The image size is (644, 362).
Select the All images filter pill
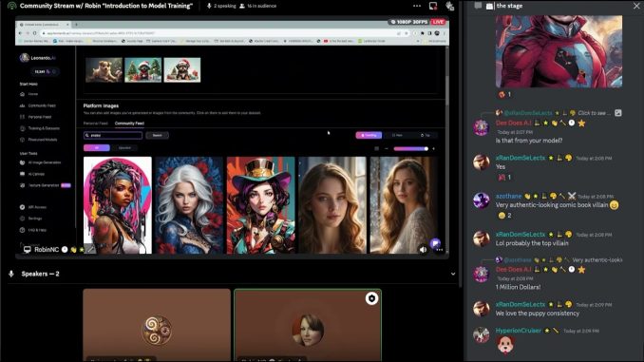pos(97,148)
